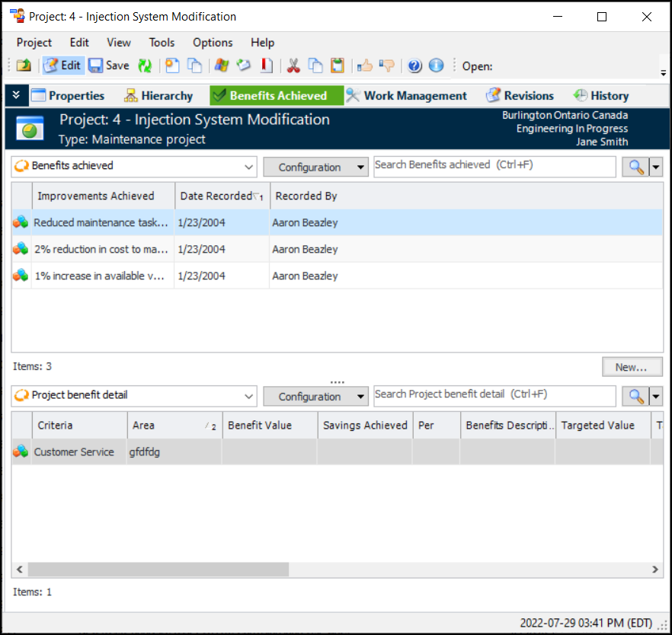
Task: Click the magnifier search icon for Benefits achieved
Action: tap(634, 167)
